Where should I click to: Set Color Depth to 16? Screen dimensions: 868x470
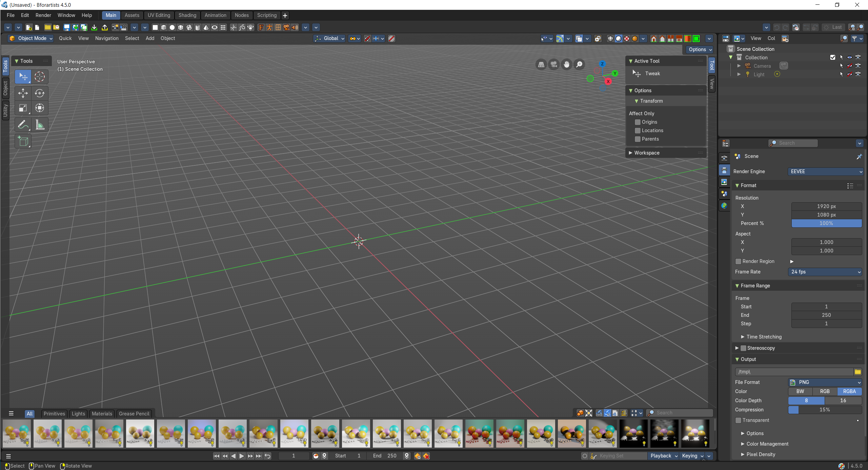tap(843, 401)
